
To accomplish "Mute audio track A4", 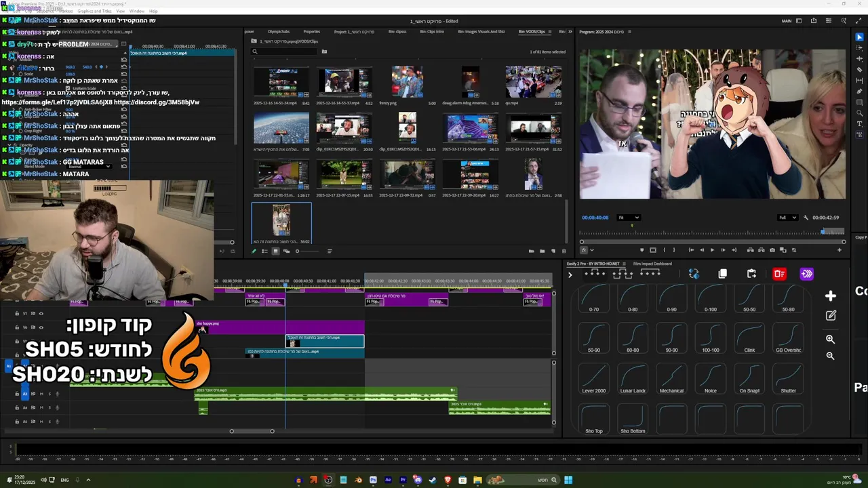I will [41, 407].
